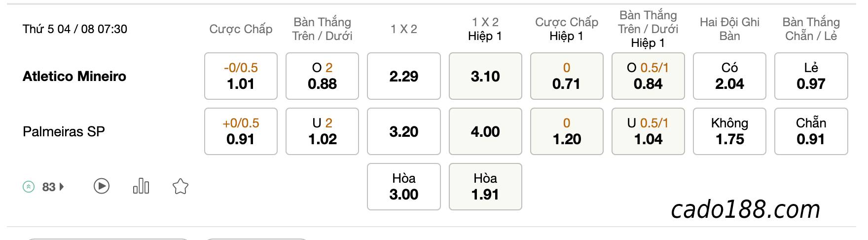Pick Under 2 goals at 1.02

[x=322, y=131]
